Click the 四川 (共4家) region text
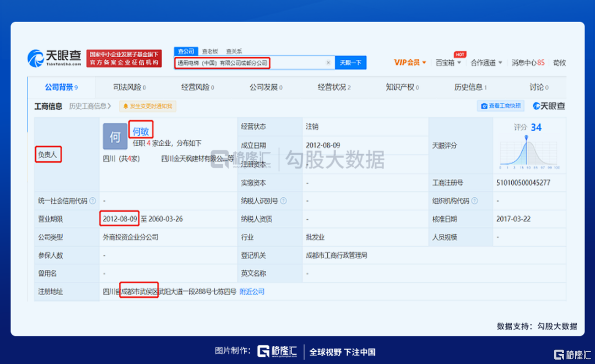This screenshot has height=364, width=595. point(121,159)
